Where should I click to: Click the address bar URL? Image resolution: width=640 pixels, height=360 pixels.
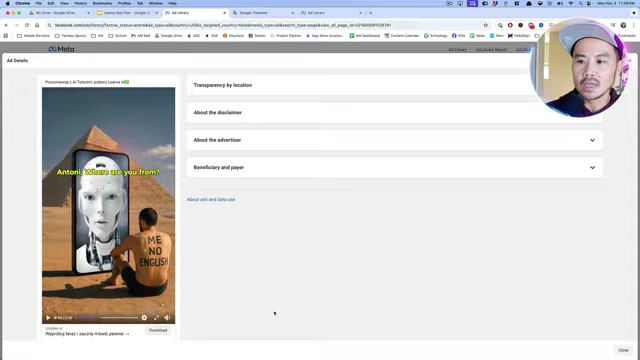(223, 25)
